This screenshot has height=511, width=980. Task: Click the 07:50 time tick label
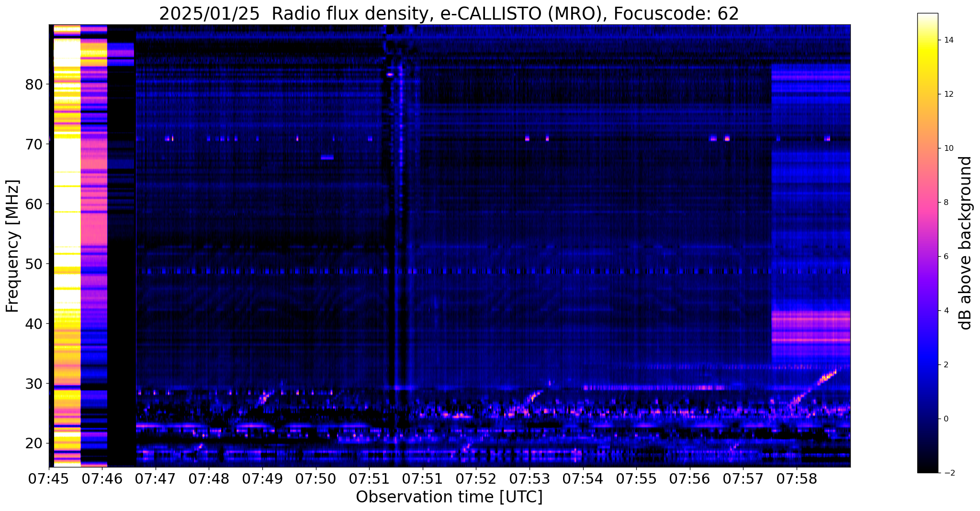coord(315,479)
